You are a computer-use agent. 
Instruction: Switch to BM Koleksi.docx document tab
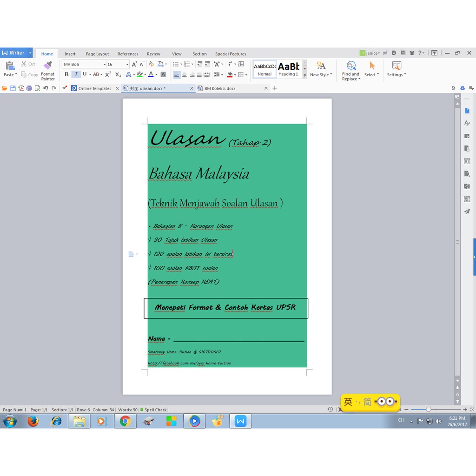tap(220, 88)
